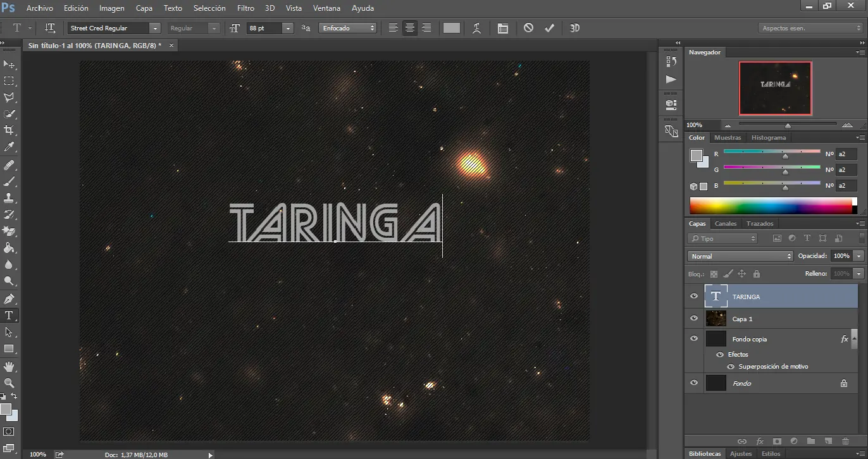Select the Brush tool

(x=9, y=181)
